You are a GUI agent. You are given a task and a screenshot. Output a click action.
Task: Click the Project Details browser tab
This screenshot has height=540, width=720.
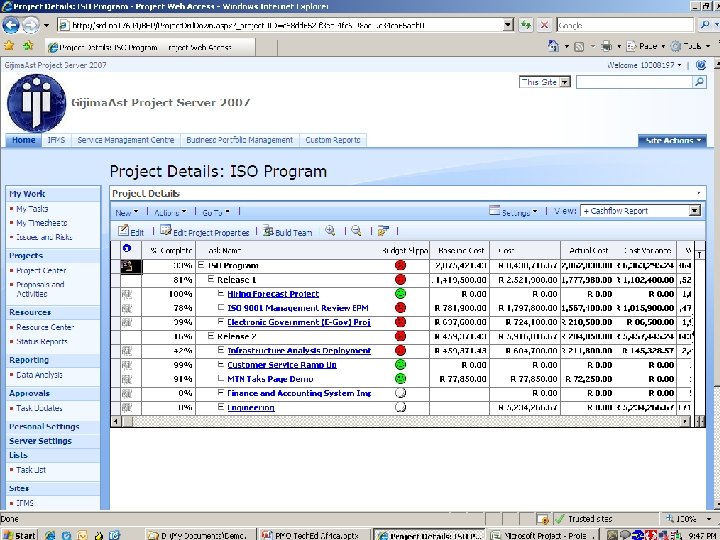[150, 47]
